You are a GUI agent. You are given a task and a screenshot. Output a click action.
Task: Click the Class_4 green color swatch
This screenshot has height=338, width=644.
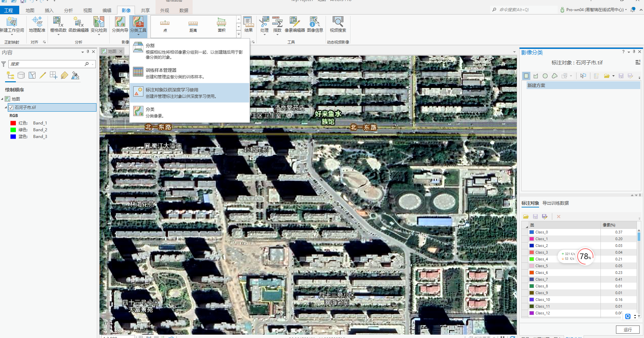tap(532, 259)
